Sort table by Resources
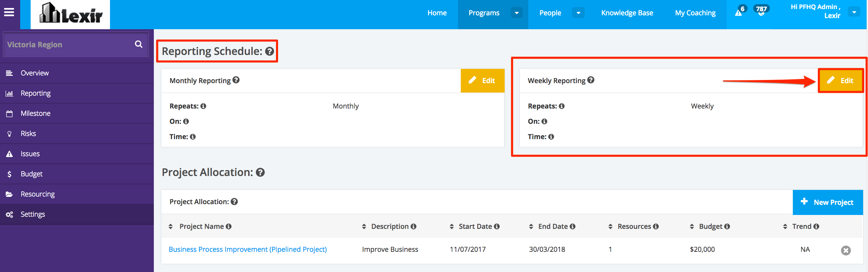Screen dimensions: 868x272 point(610,226)
